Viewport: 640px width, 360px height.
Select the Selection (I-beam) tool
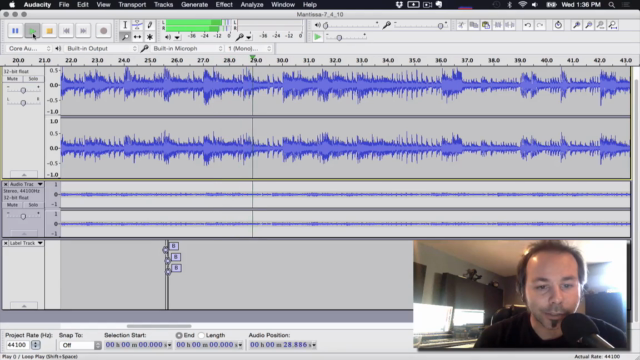(125, 25)
